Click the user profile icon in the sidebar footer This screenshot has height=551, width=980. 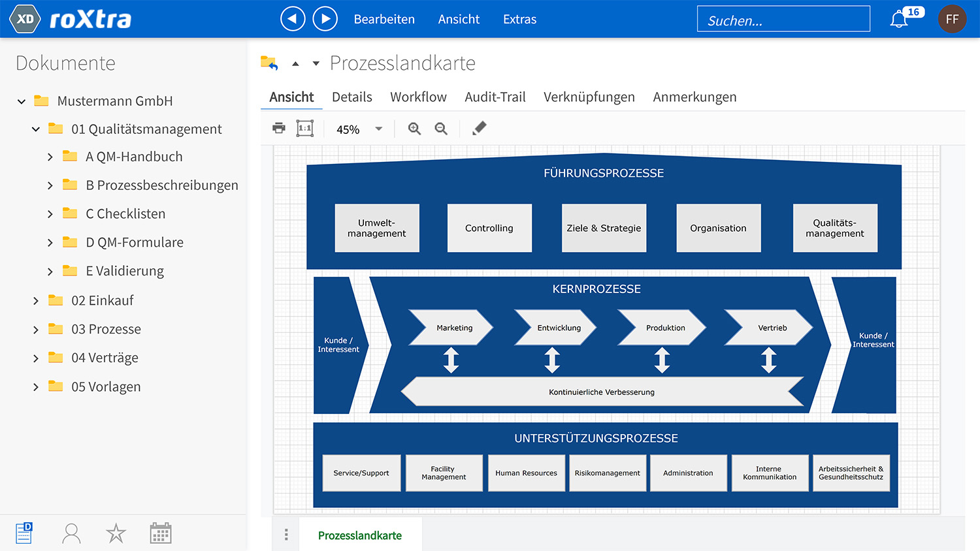pyautogui.click(x=71, y=533)
